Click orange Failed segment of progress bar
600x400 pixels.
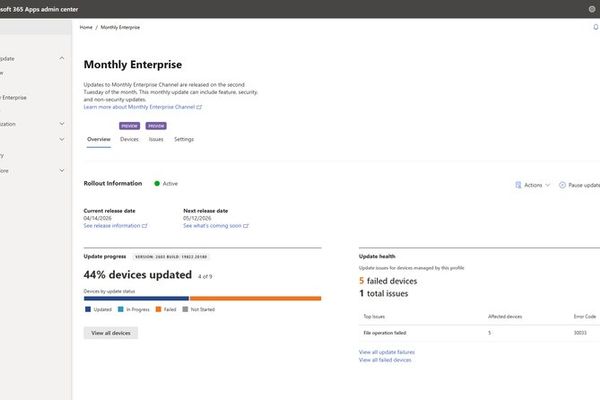point(255,299)
